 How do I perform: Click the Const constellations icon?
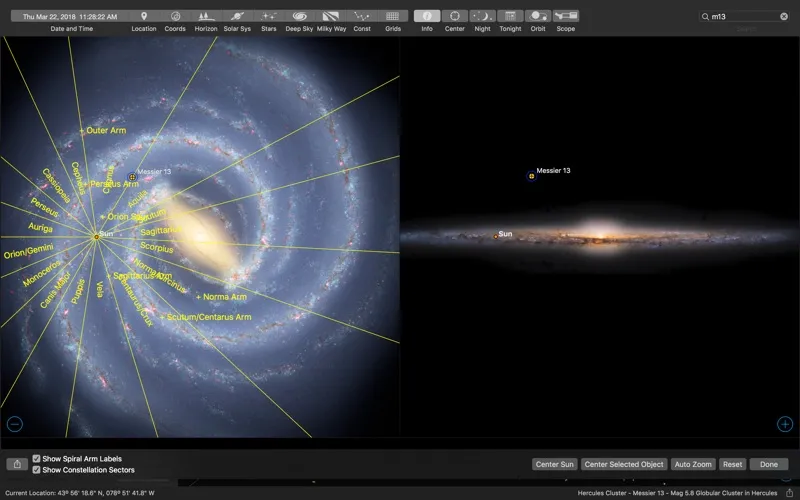362,17
